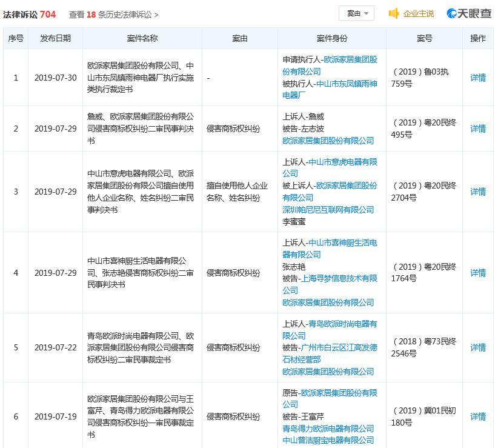Open the 企业主说 link
This screenshot has width=498, height=448.
pos(418,14)
